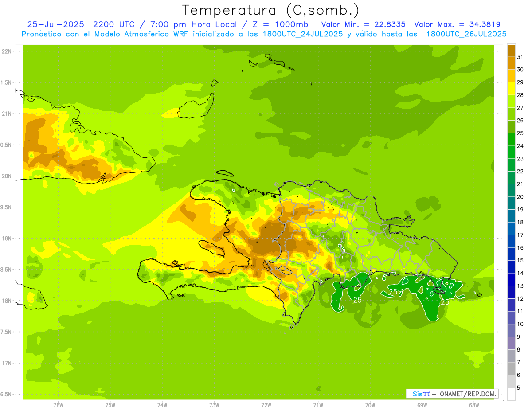Screen dimensions: 532x411
Task: Click the 'Valor Min. = 22.8335' readout
Action: 363,24
